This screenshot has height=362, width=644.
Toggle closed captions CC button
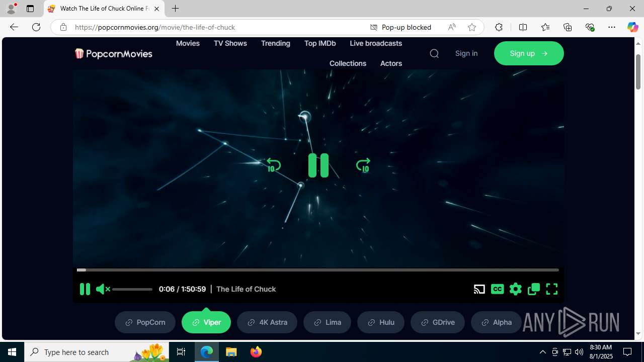click(498, 289)
